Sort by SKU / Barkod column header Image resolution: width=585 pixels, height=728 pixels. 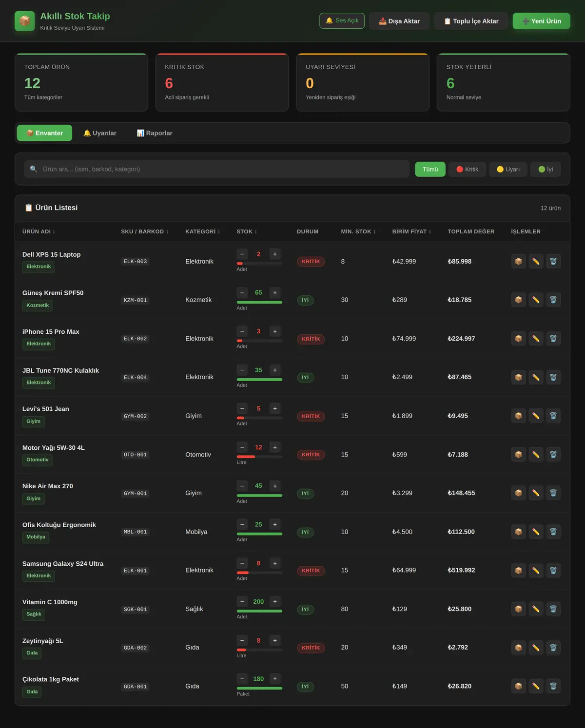tap(145, 231)
